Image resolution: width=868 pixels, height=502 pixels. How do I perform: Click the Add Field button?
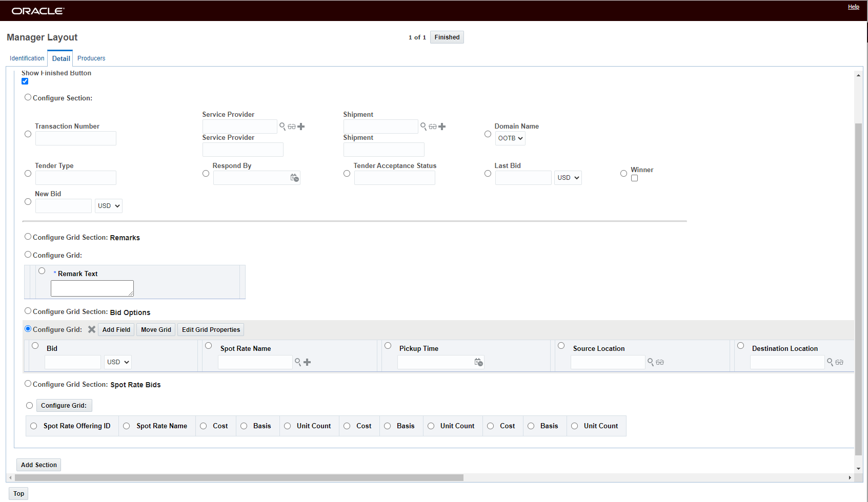coord(116,330)
